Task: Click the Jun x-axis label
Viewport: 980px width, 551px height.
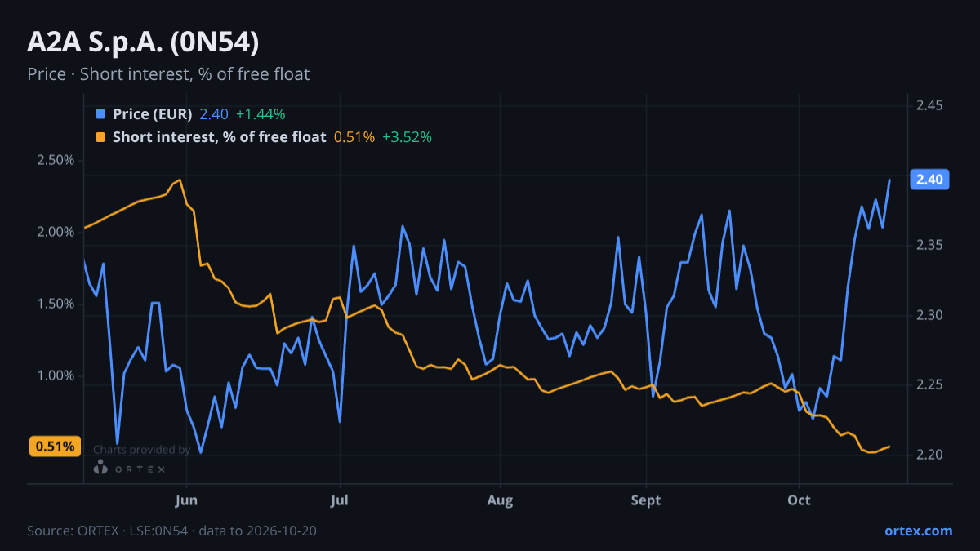Action: pyautogui.click(x=187, y=500)
